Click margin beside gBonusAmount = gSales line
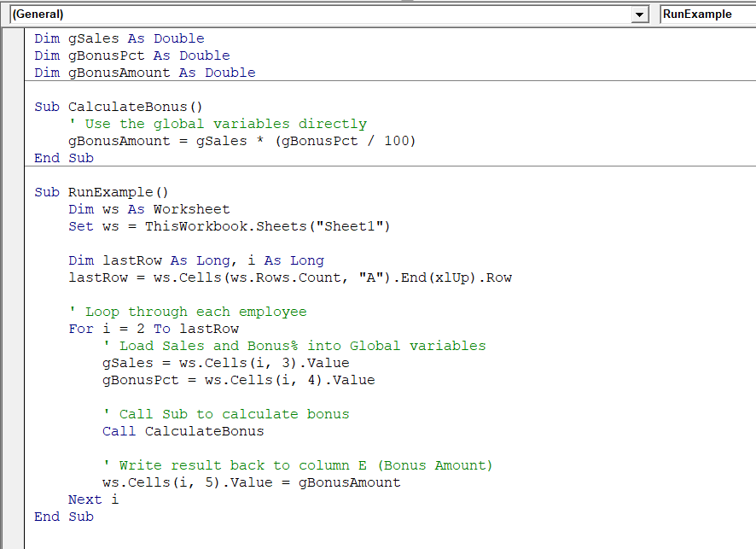 [x=13, y=141]
